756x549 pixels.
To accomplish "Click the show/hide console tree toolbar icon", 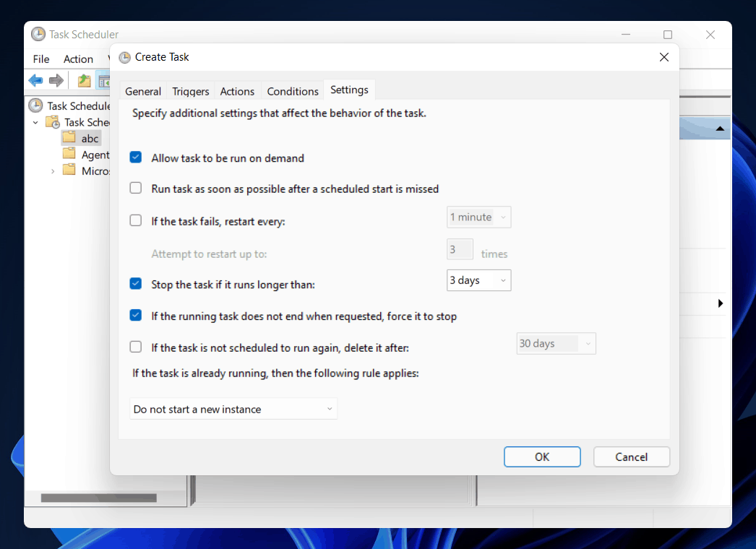I will click(103, 80).
